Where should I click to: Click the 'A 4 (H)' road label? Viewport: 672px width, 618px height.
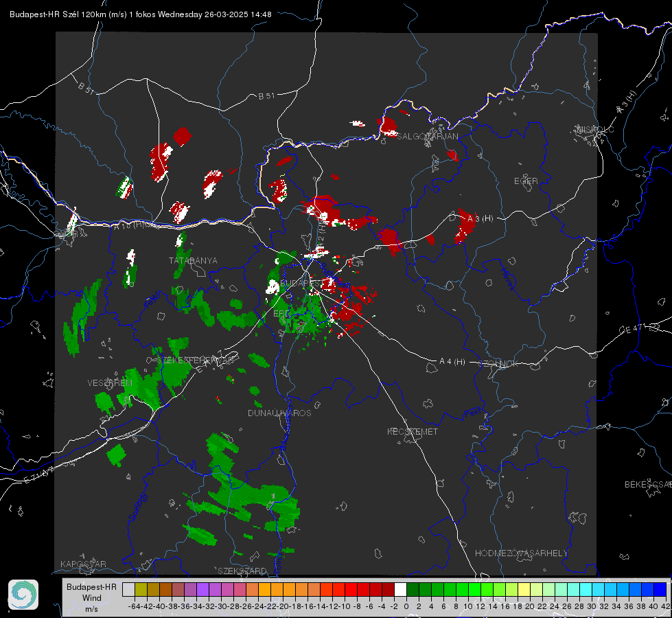point(452,362)
